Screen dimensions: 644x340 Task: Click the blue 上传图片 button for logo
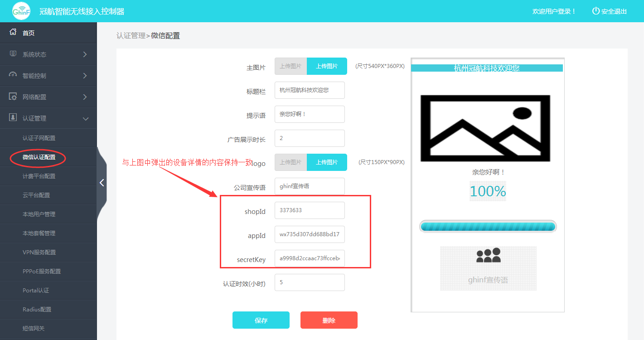[327, 162]
